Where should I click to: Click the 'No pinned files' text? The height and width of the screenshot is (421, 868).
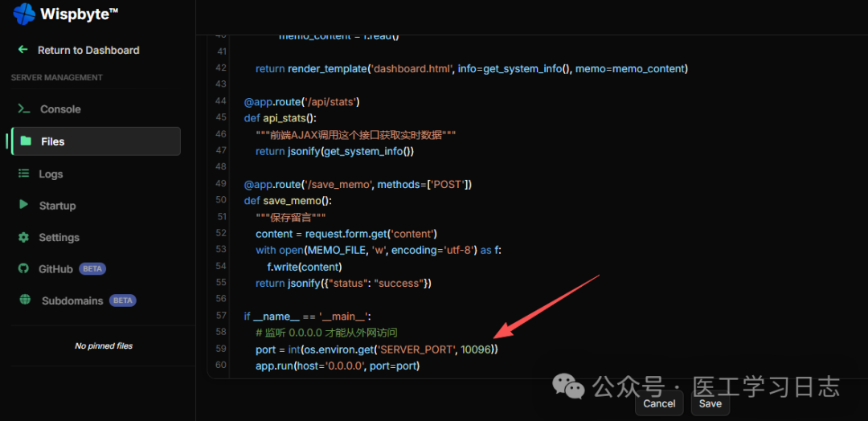[x=104, y=345]
